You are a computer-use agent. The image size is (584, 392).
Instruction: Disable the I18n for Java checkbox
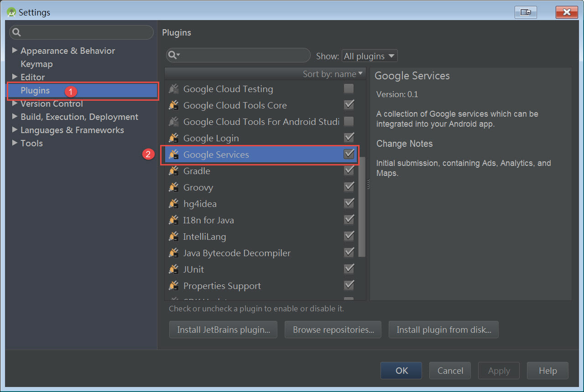(x=349, y=220)
